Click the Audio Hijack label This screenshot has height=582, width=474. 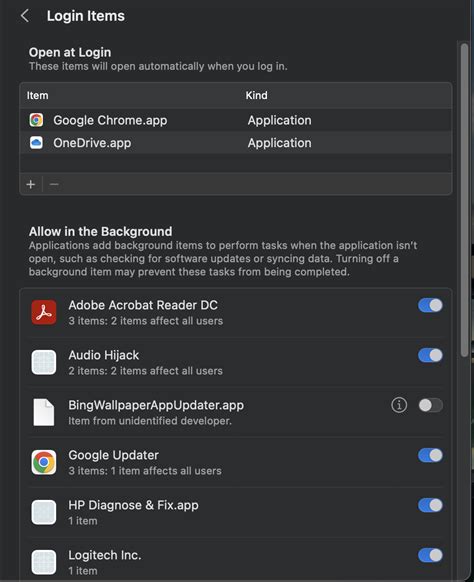[104, 355]
